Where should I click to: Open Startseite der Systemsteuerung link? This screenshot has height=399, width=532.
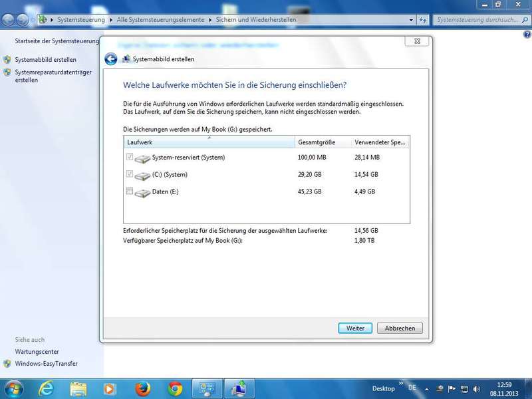coord(57,41)
